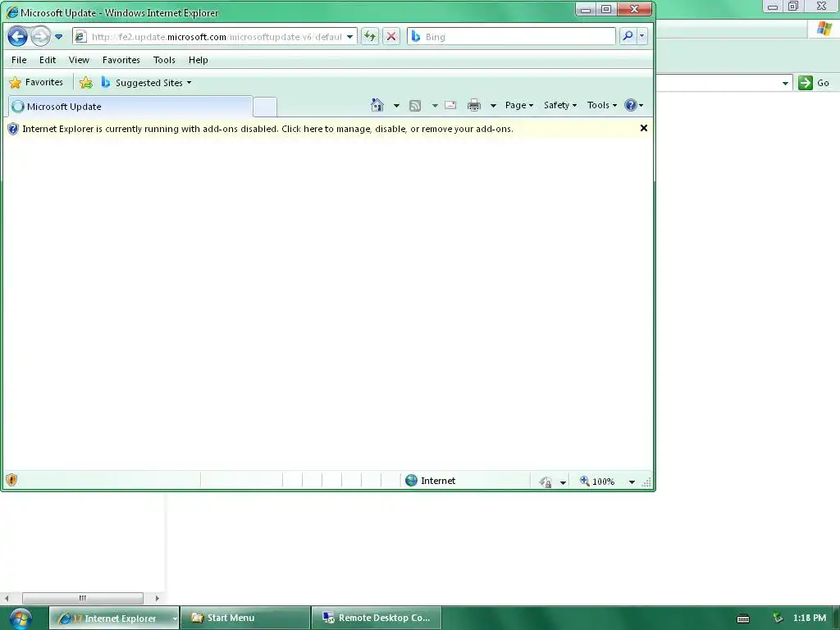This screenshot has height=630, width=840.
Task: Click Start Menu taskbar button
Action: click(245, 618)
